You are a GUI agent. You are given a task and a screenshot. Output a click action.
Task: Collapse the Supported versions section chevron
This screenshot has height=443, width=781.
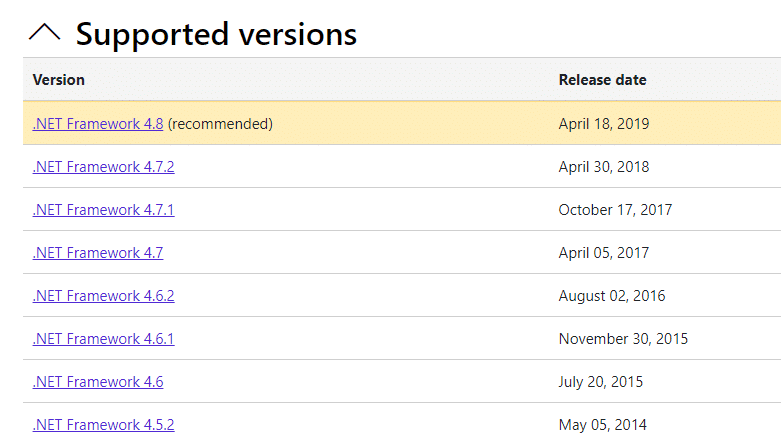(x=44, y=34)
